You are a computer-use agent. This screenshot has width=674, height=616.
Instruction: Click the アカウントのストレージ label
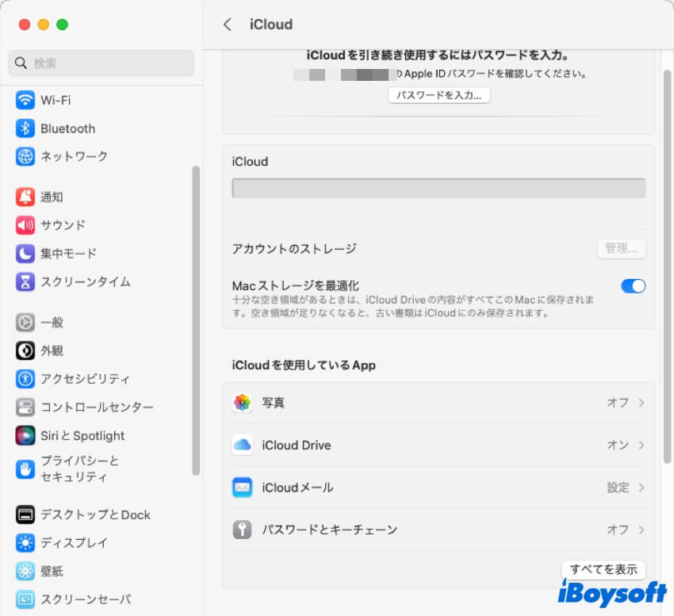[294, 248]
